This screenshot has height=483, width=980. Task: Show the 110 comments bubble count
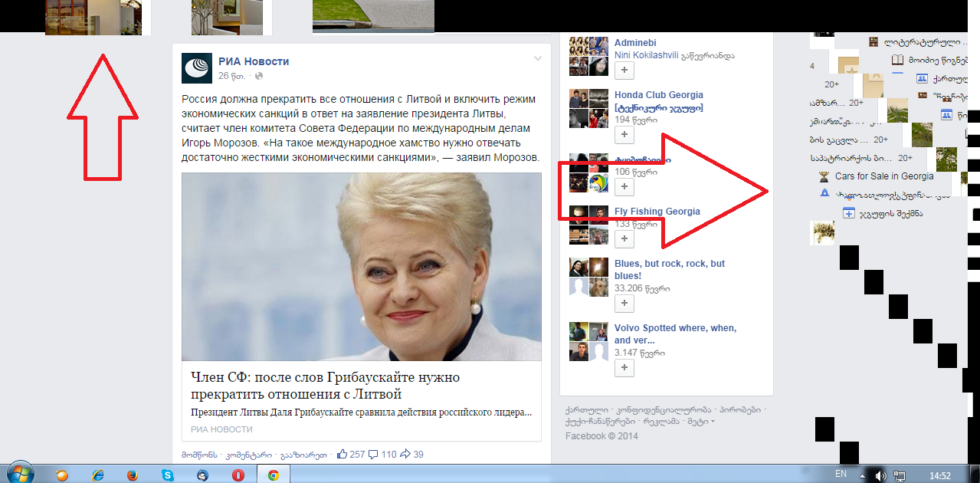pos(383,454)
